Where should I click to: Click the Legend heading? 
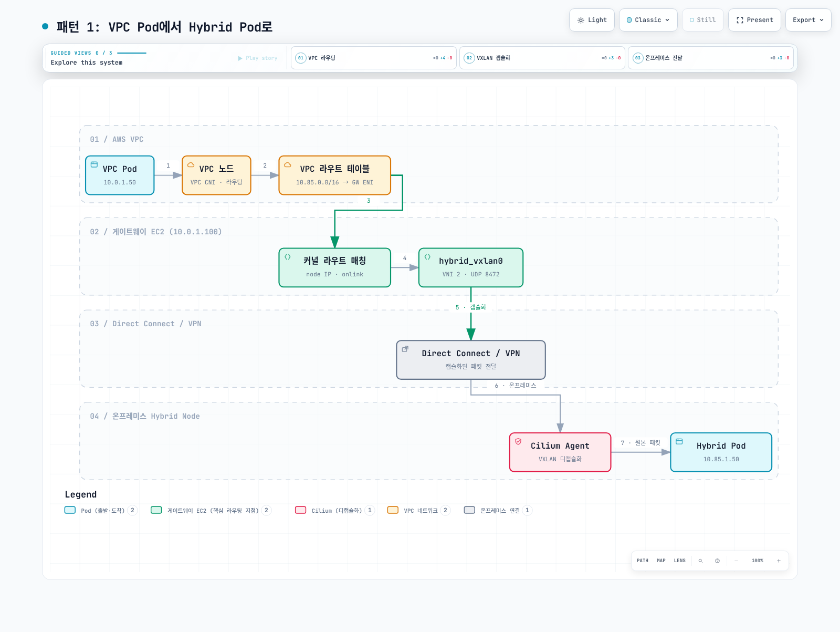pyautogui.click(x=81, y=494)
